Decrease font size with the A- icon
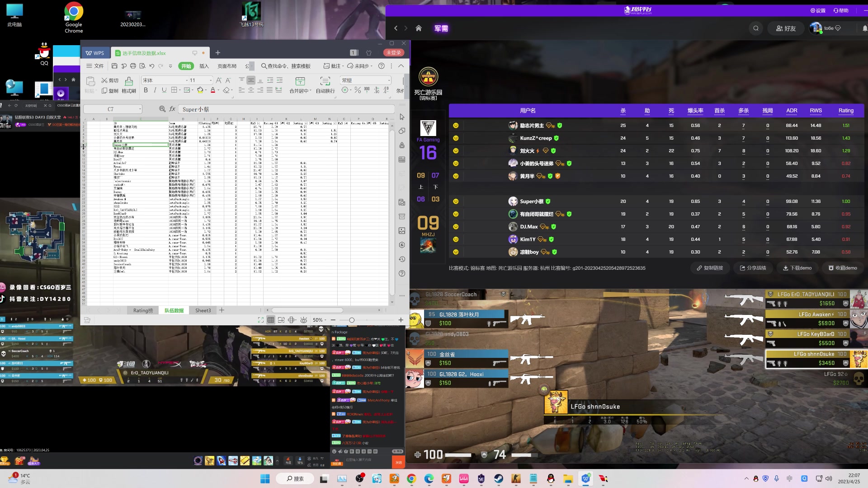 point(228,80)
